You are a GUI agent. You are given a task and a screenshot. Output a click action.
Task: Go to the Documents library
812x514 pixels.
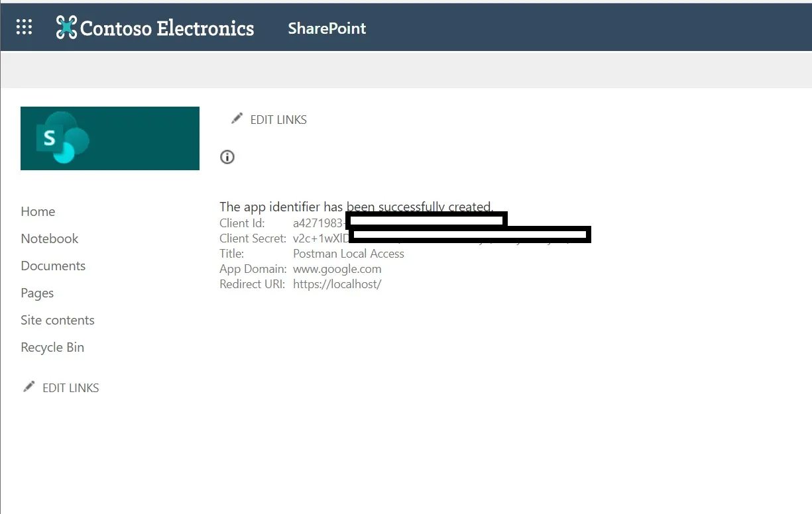click(x=53, y=266)
